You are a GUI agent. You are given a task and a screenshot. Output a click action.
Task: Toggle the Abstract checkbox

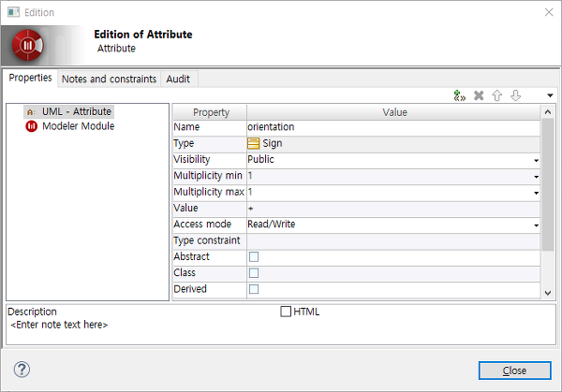[254, 256]
